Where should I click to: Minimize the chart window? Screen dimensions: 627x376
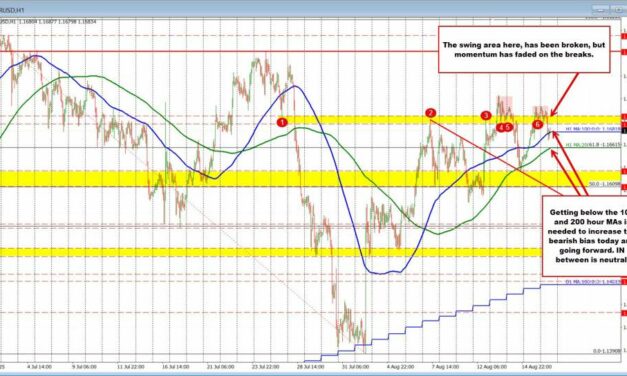(x=601, y=10)
